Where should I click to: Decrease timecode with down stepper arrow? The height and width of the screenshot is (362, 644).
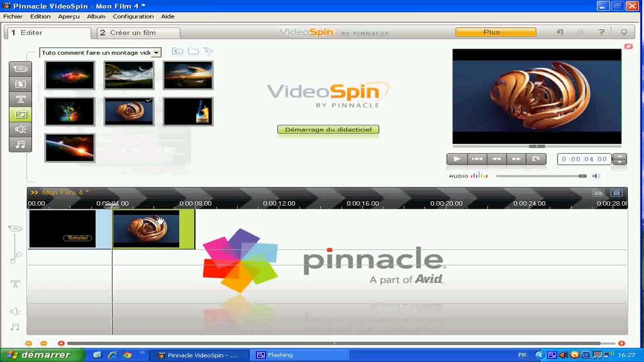pyautogui.click(x=620, y=162)
